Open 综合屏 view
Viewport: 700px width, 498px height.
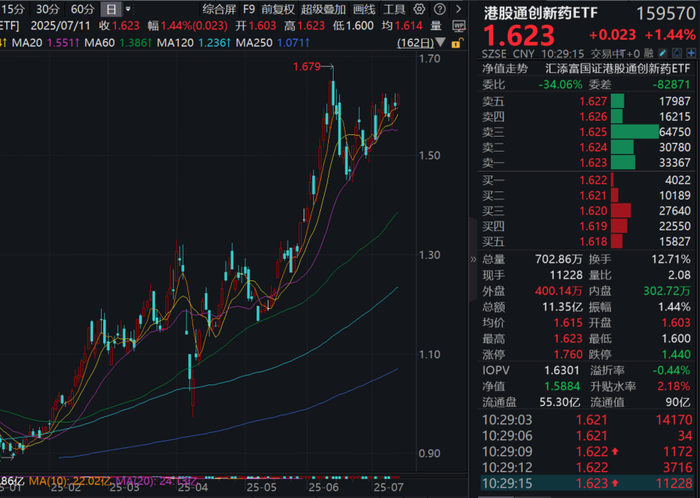219,9
